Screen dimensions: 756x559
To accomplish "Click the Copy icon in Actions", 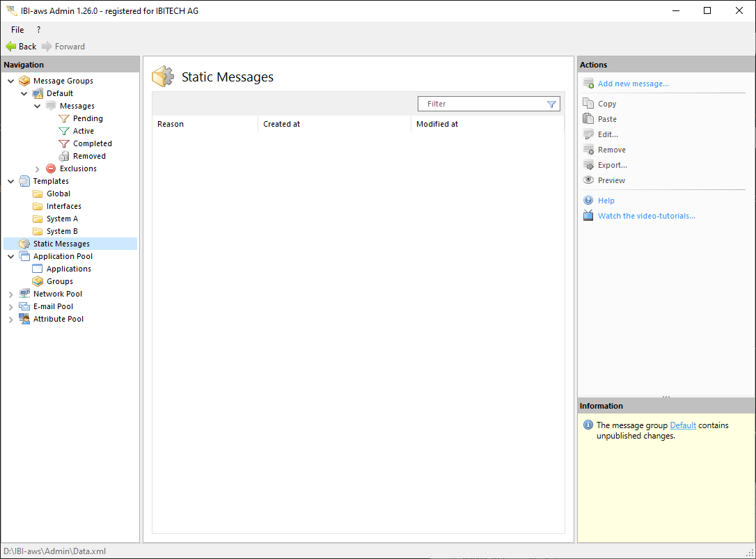I will point(588,104).
